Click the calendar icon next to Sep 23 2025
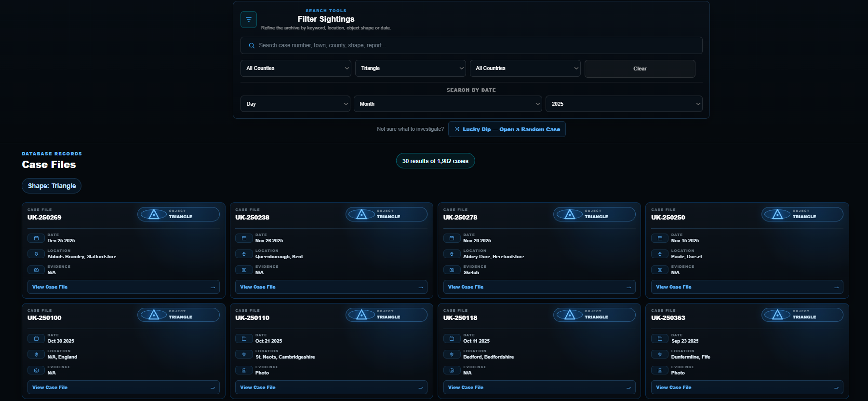This screenshot has height=401, width=868. (x=660, y=338)
